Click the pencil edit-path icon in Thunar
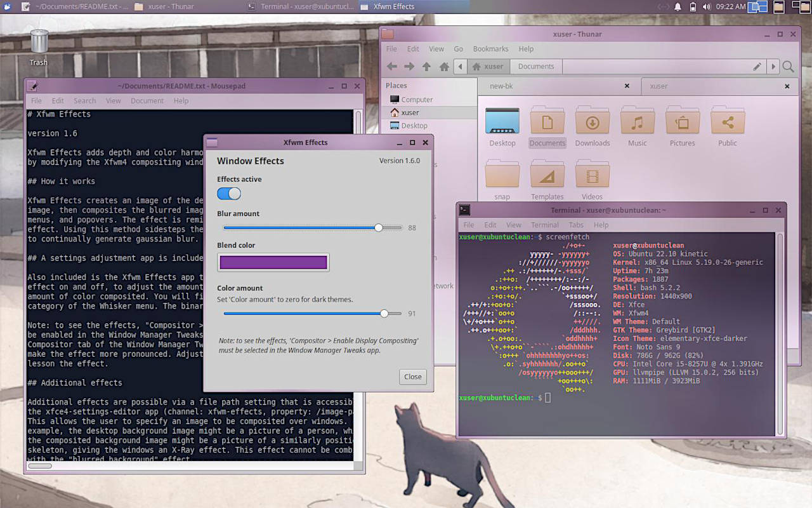812x508 pixels. (x=757, y=66)
